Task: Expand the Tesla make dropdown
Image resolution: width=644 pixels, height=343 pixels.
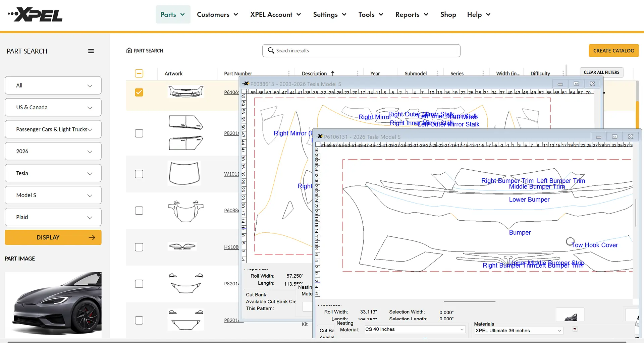Action: [53, 173]
